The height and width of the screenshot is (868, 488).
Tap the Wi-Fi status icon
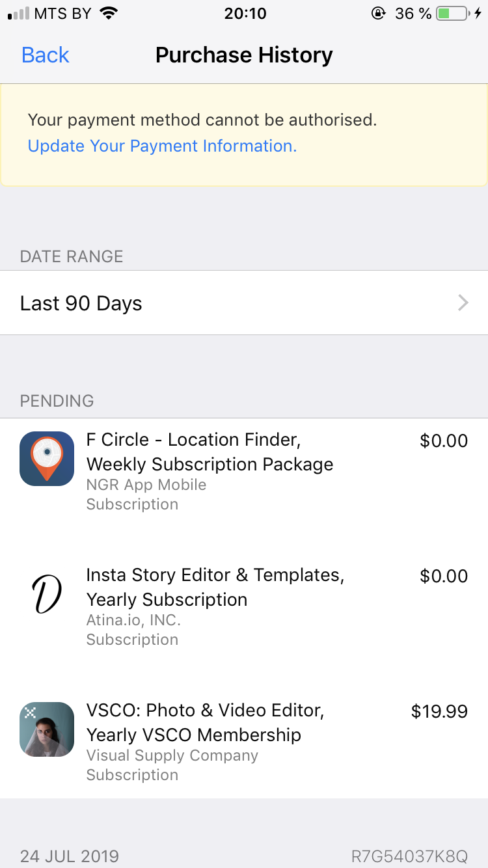(109, 14)
